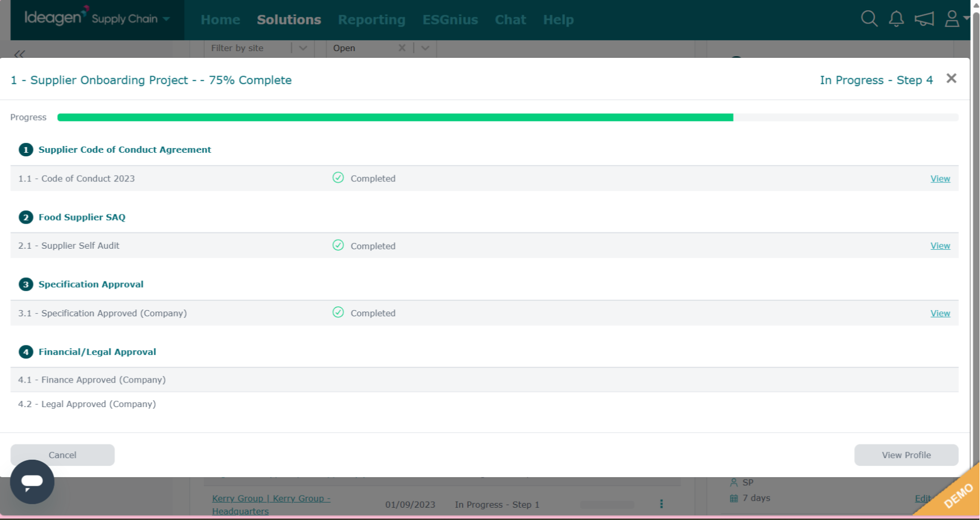The image size is (980, 520).
Task: Click Kerry Group row progress bar
Action: click(x=607, y=505)
